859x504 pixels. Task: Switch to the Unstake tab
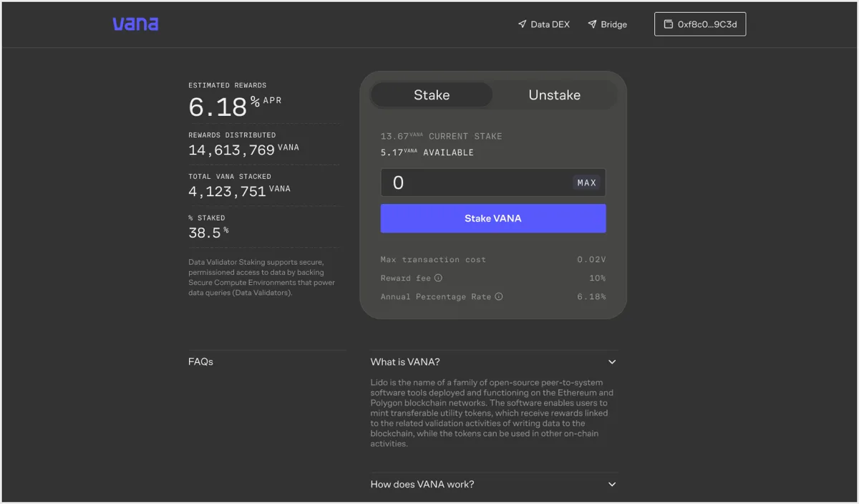tap(554, 95)
